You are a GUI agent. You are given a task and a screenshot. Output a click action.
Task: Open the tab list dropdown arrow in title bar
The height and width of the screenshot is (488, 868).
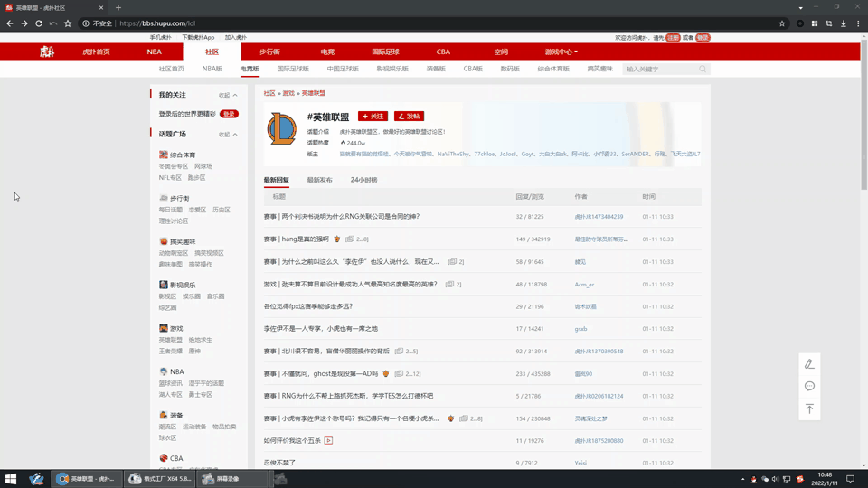800,8
